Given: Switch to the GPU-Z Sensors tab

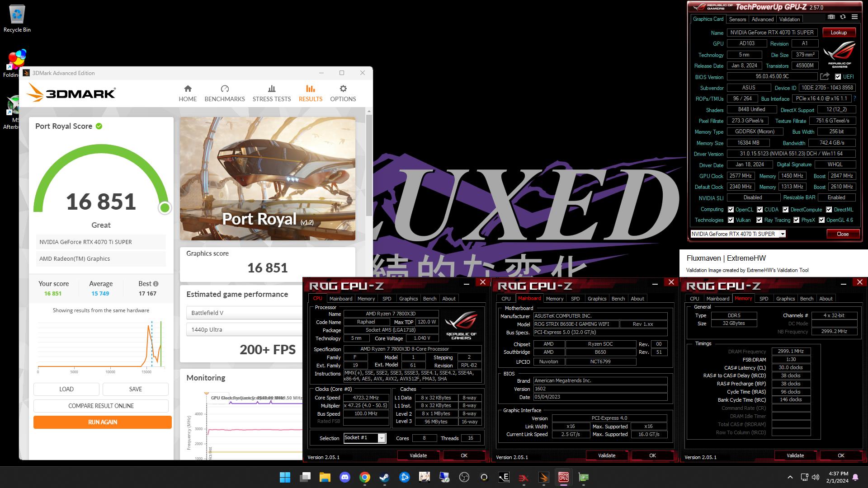Looking at the screenshot, I should tap(737, 19).
